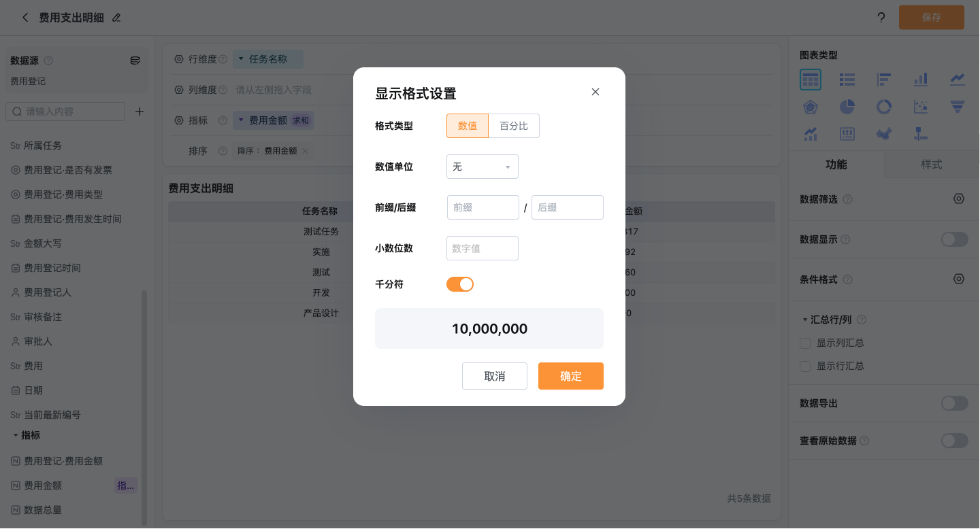
Task: Click the 保存 button
Action: point(932,18)
